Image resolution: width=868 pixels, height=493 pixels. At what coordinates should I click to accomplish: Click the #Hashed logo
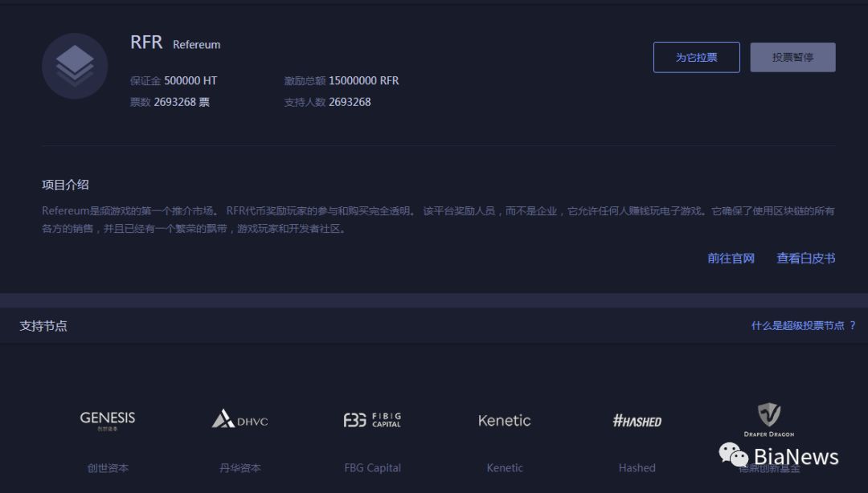point(637,421)
